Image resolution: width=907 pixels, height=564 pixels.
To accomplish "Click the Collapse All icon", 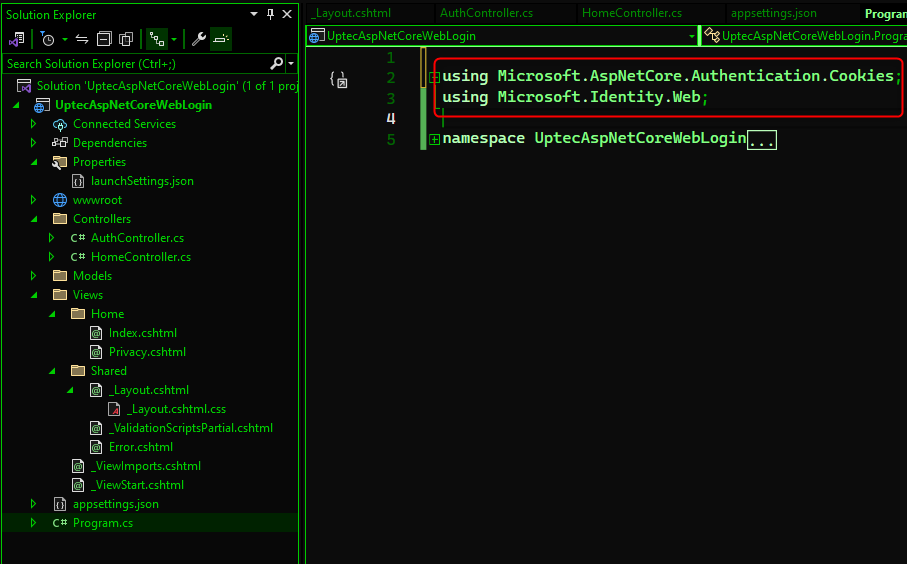I will tap(104, 39).
